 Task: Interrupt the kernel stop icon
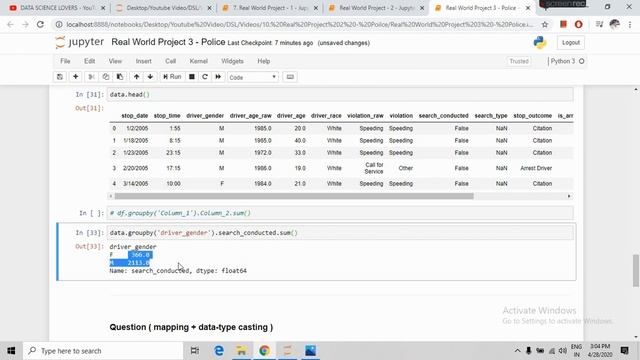coord(191,77)
